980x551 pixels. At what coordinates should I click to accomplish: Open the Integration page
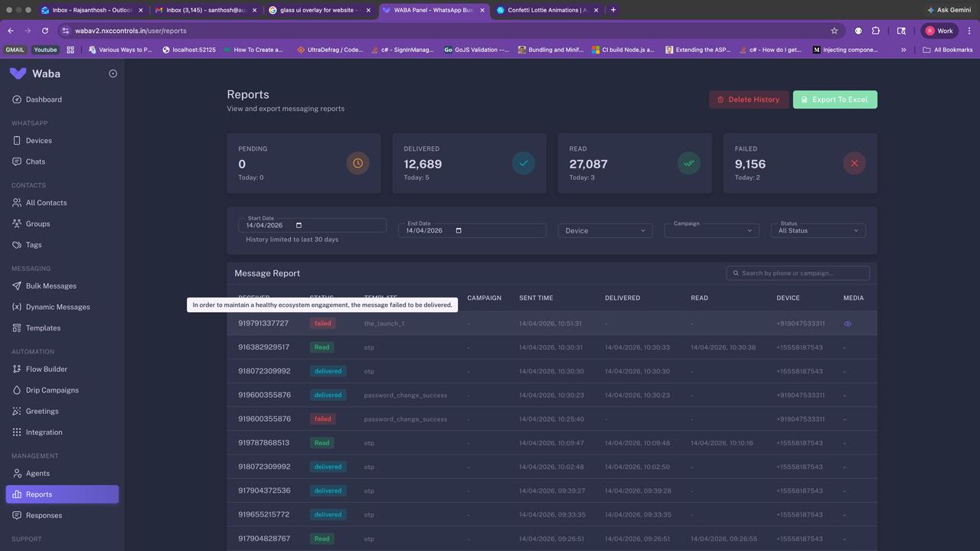(44, 432)
